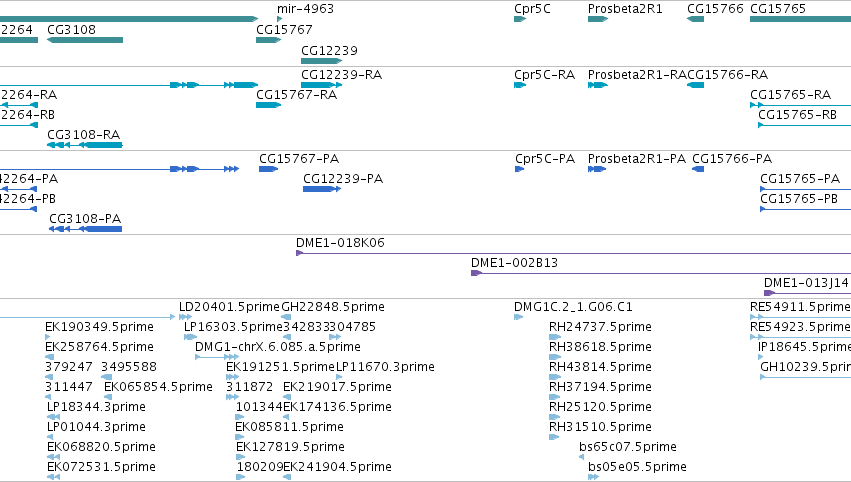Select the CG15767 gene label
The height and width of the screenshot is (482, 851).
coord(284,29)
